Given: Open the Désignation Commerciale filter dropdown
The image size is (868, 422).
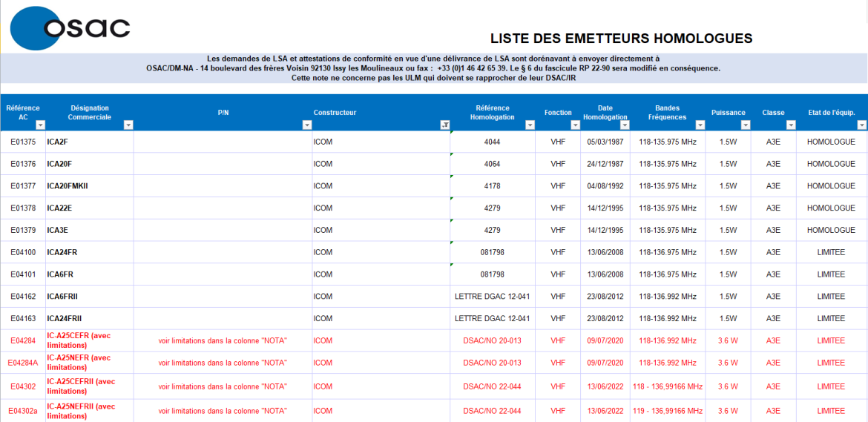Looking at the screenshot, I should point(128,125).
